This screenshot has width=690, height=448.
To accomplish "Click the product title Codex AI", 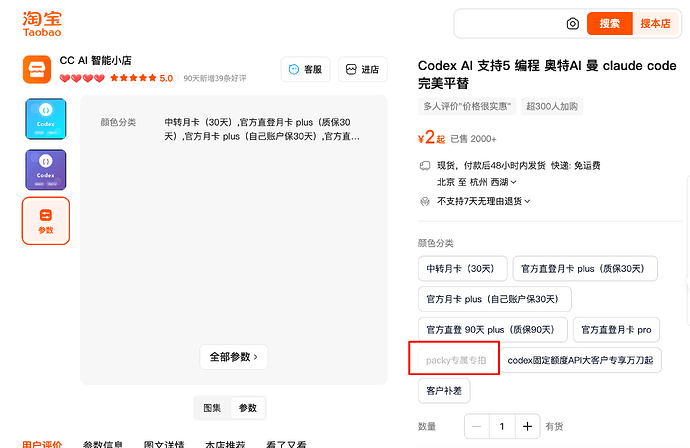I will tap(547, 74).
